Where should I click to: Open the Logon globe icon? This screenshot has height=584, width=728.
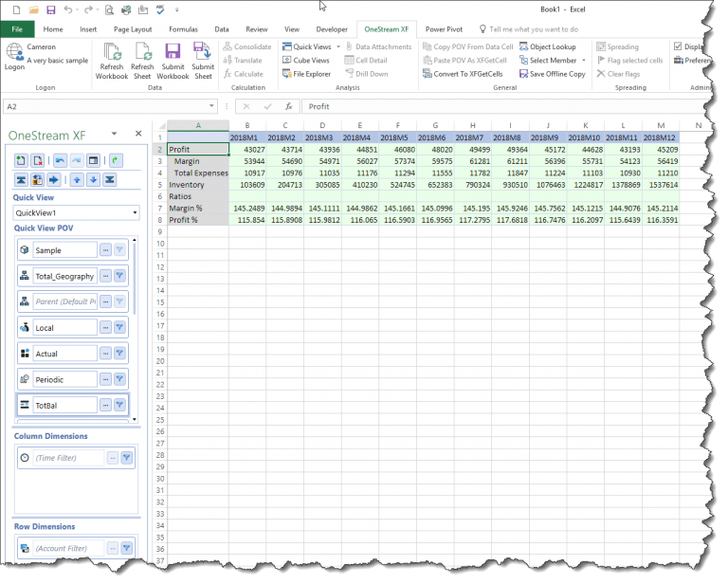click(x=14, y=52)
